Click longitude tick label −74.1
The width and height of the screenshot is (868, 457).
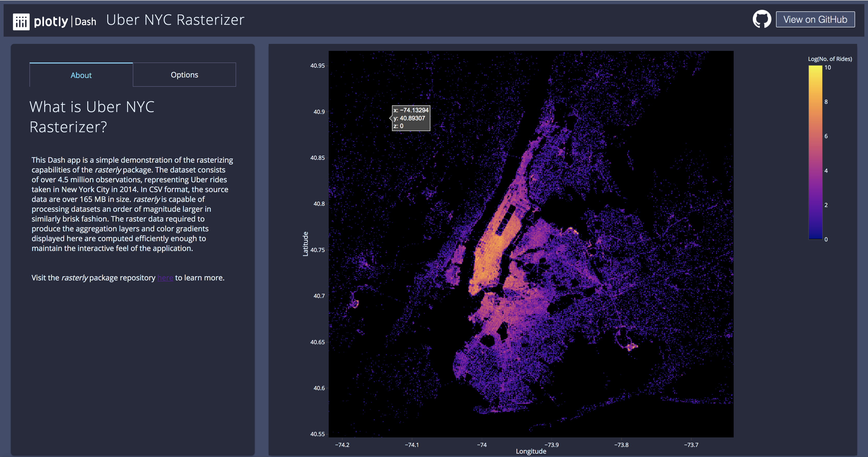412,445
